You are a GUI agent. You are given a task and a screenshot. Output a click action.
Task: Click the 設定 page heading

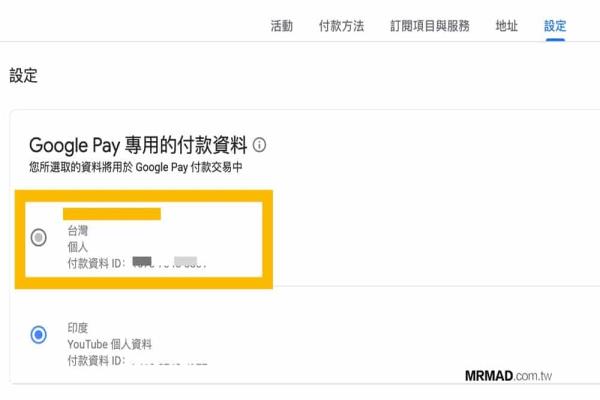(x=23, y=75)
